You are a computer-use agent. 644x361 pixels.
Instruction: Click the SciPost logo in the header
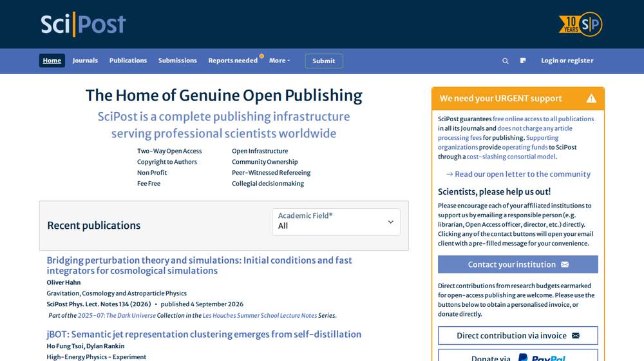tap(83, 24)
